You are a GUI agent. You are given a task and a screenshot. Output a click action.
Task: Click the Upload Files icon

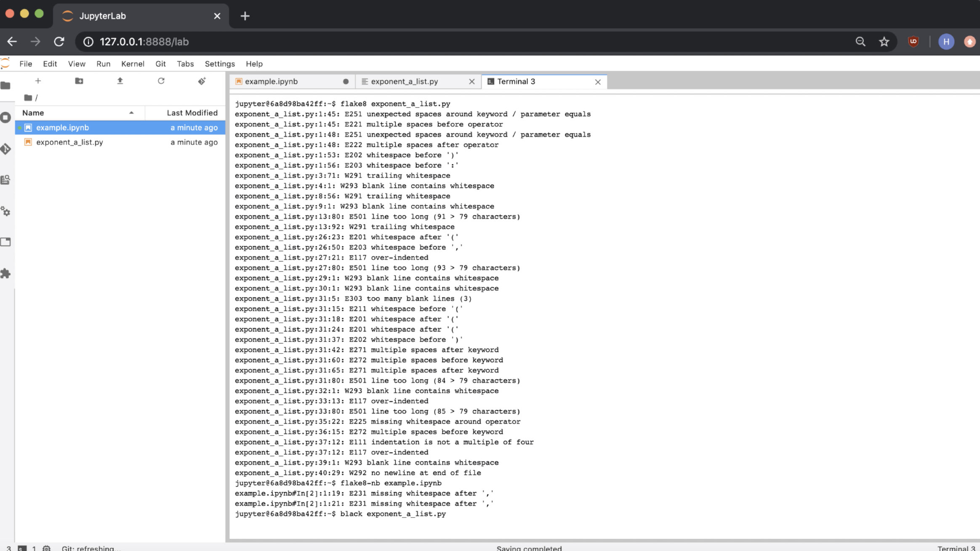(x=120, y=81)
